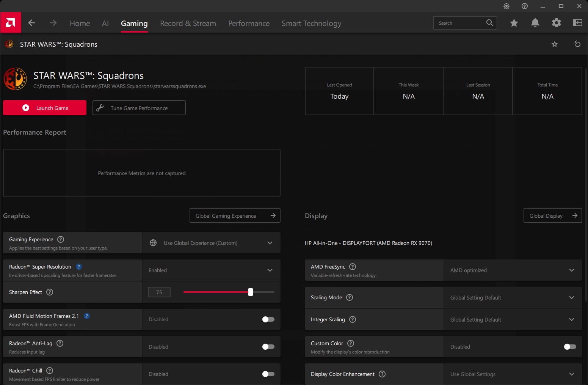This screenshot has width=588, height=385.
Task: Show help for Display Color Enhancement
Action: 382,374
